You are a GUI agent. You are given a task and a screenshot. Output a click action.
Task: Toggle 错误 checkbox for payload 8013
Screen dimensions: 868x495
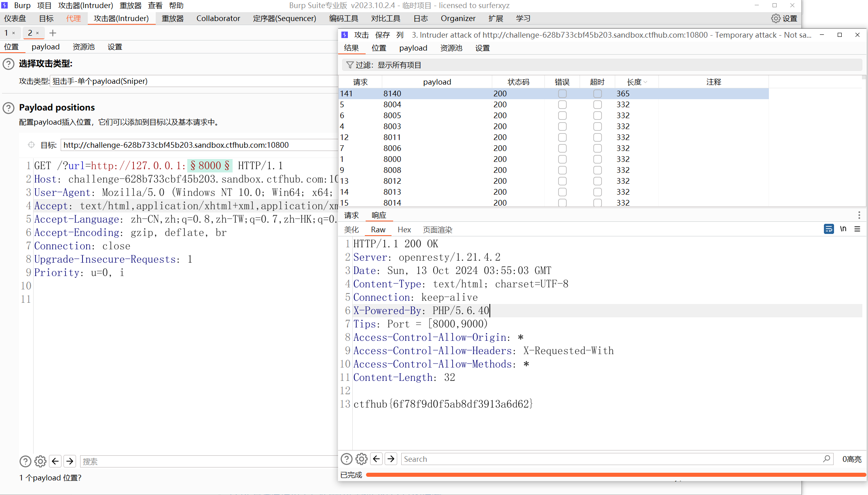tap(562, 192)
